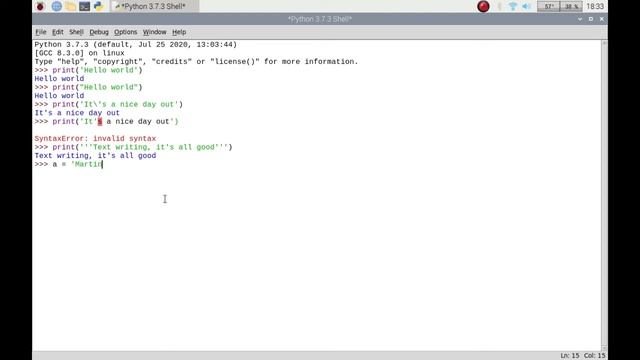Click the line print("Hello world")
The image size is (640, 360).
pos(89,87)
